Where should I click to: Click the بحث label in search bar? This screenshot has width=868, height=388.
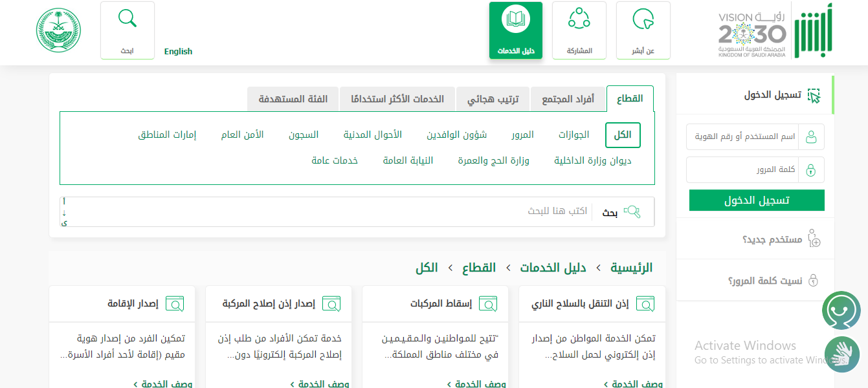pos(610,212)
